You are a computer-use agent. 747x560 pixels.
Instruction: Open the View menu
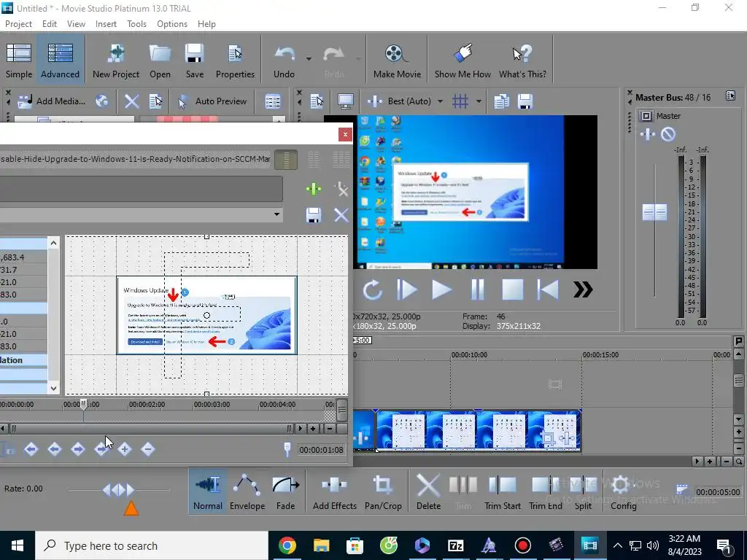pyautogui.click(x=76, y=24)
